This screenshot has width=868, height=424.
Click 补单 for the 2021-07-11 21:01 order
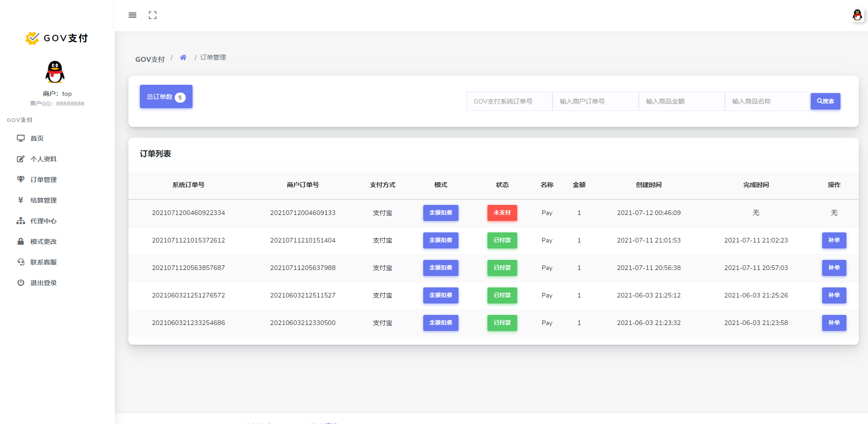click(834, 240)
